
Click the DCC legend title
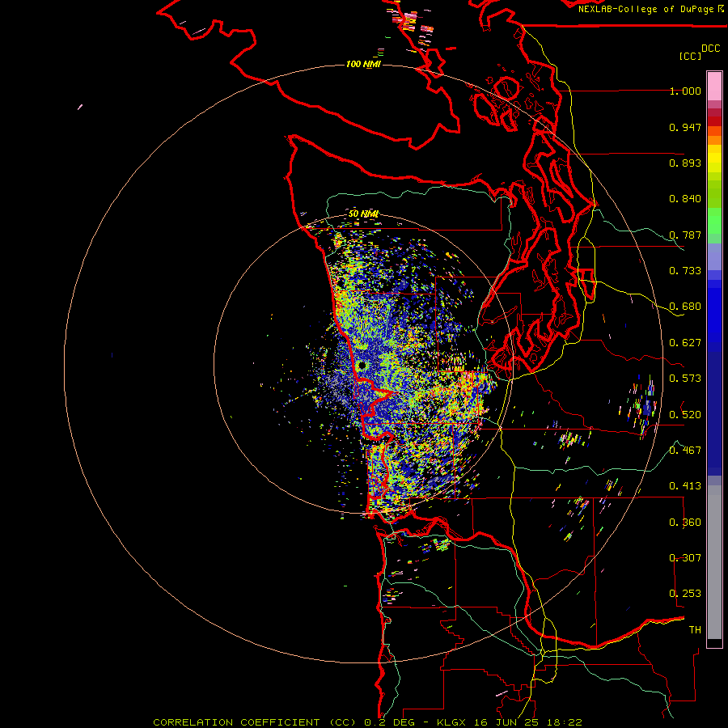[x=710, y=49]
